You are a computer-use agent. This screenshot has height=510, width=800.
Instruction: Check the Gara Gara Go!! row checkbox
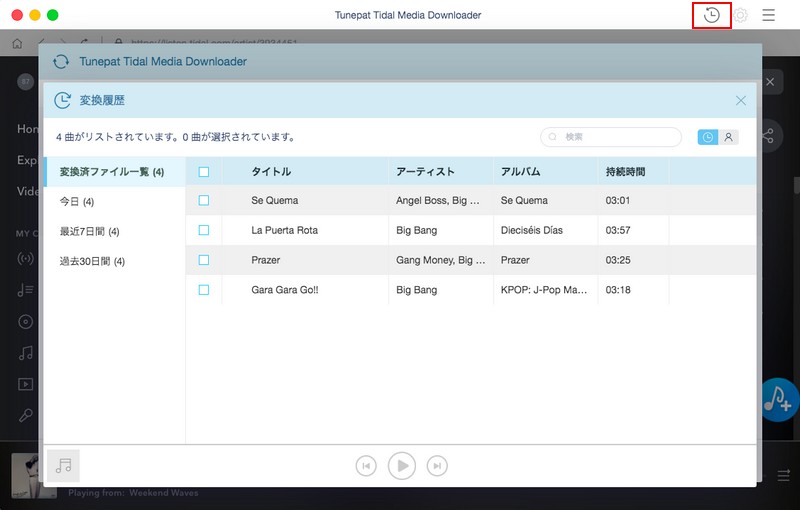pyautogui.click(x=204, y=290)
